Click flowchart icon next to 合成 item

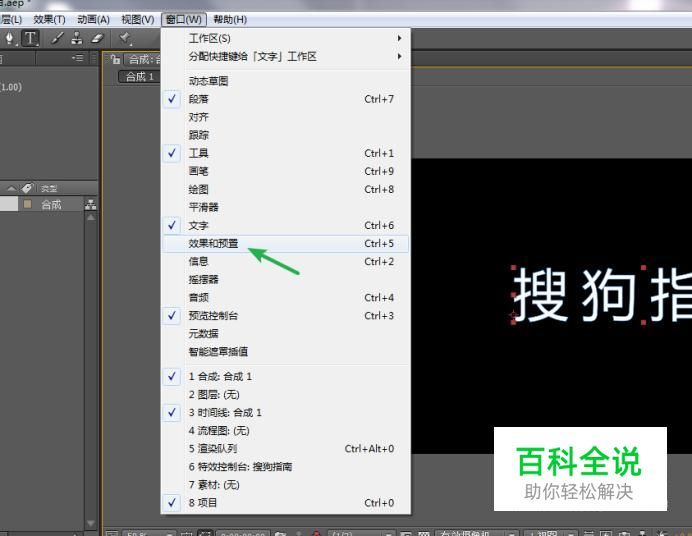point(90,204)
